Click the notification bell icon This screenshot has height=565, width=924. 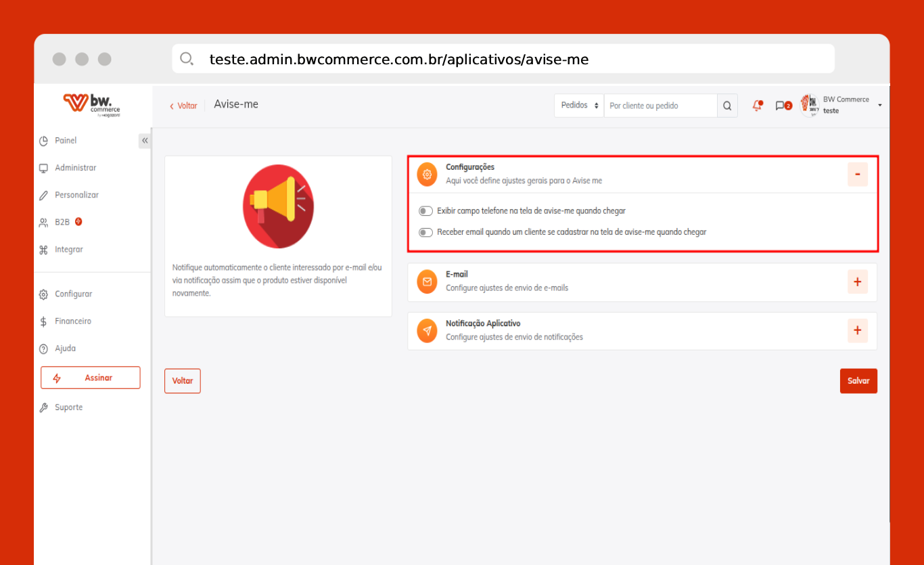757,106
